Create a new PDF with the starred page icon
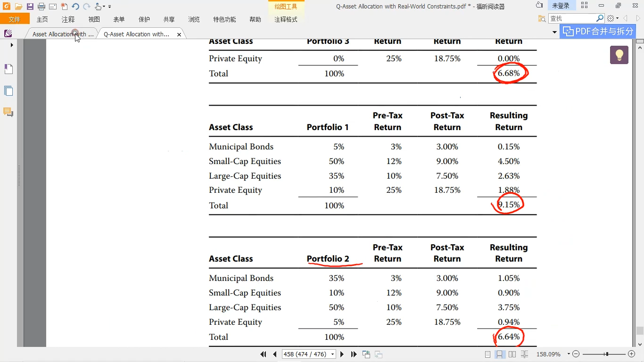 pos(64,7)
